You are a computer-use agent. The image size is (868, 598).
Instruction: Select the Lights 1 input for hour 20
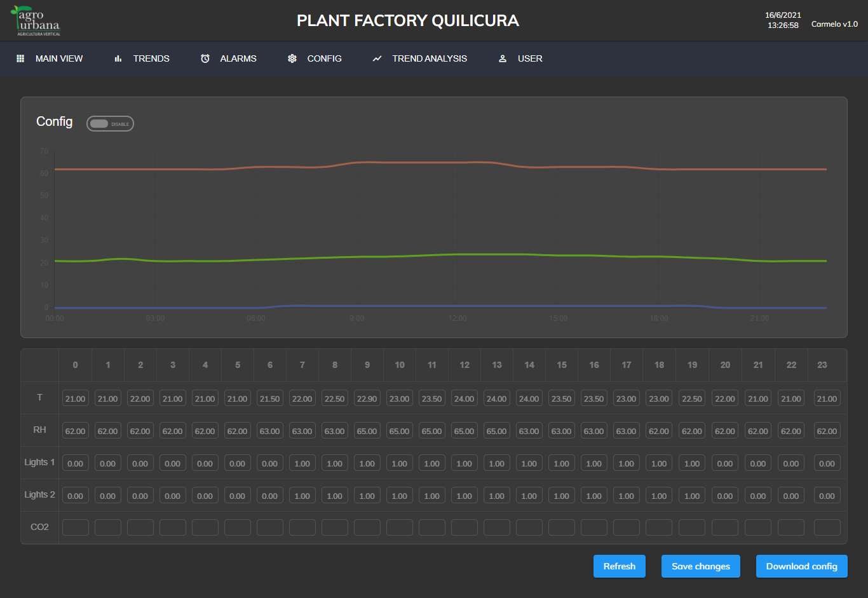tap(725, 463)
